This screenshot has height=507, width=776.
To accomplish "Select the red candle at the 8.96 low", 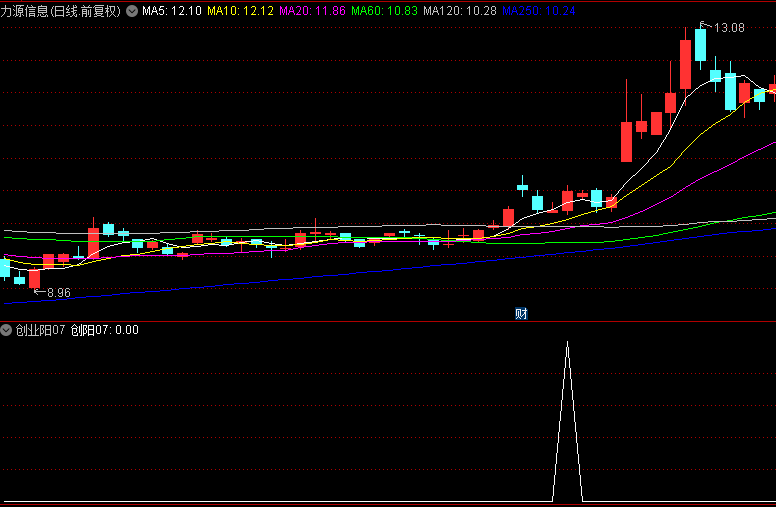I will point(35,279).
